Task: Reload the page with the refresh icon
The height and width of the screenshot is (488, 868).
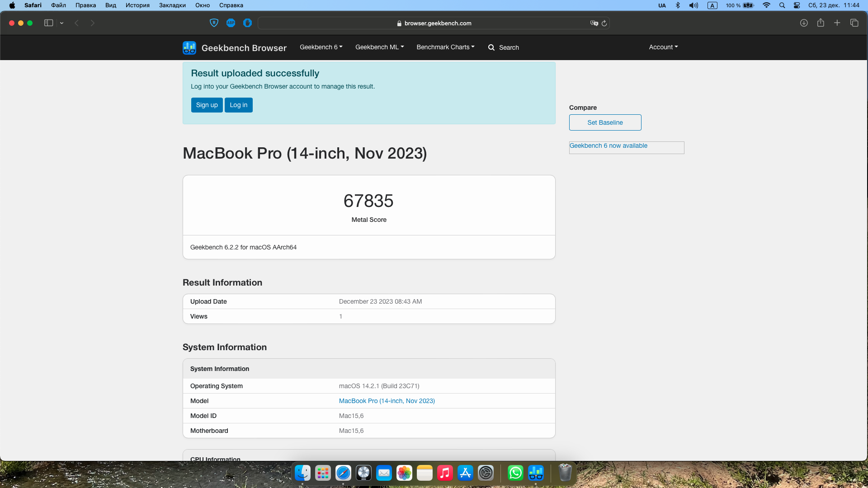Action: click(604, 23)
